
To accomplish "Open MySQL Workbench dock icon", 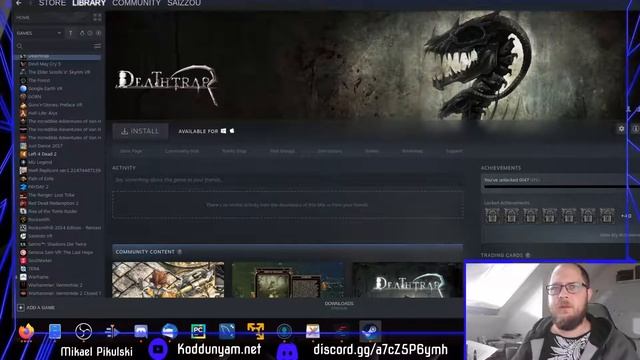I will coord(227,331).
